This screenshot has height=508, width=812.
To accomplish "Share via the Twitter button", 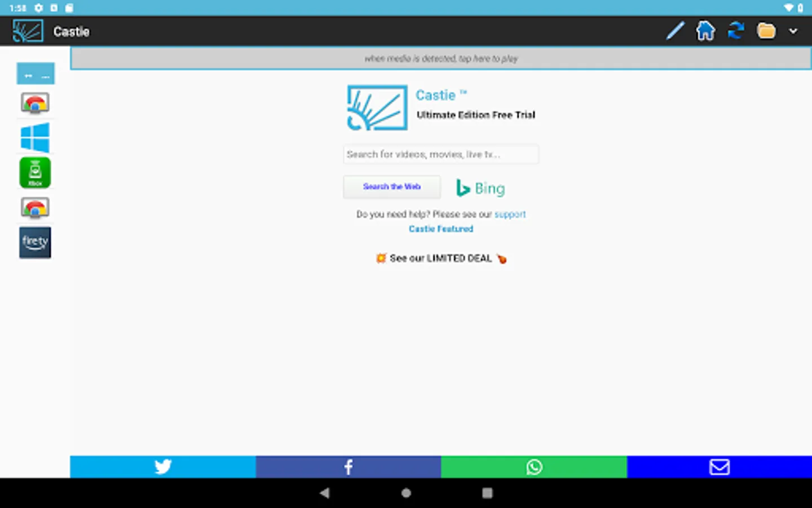I will click(163, 467).
